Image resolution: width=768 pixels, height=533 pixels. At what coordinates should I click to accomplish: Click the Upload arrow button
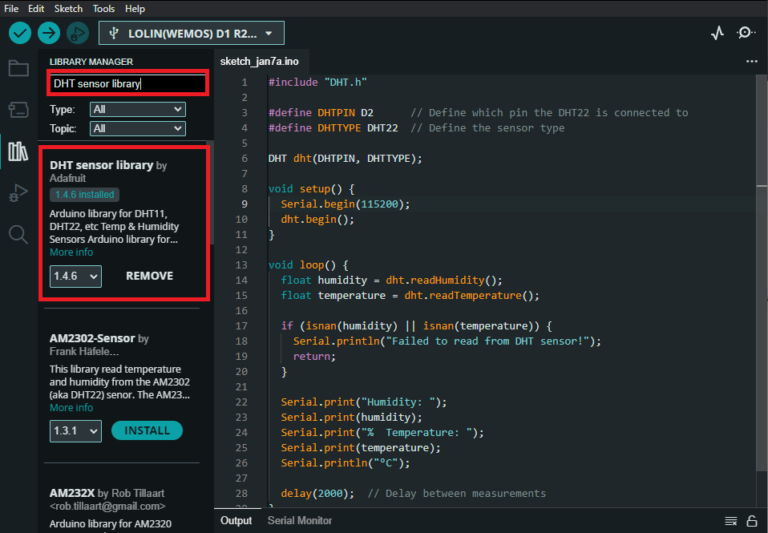tap(49, 33)
